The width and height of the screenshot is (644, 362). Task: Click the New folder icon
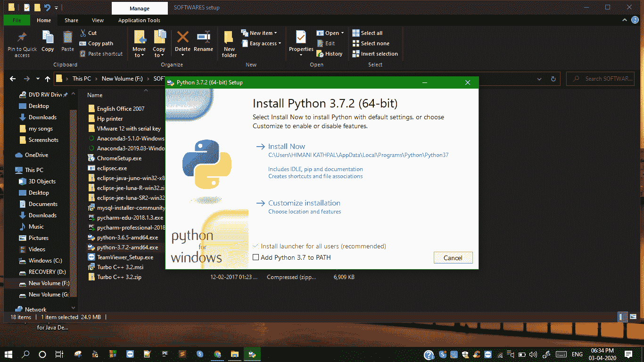[229, 44]
